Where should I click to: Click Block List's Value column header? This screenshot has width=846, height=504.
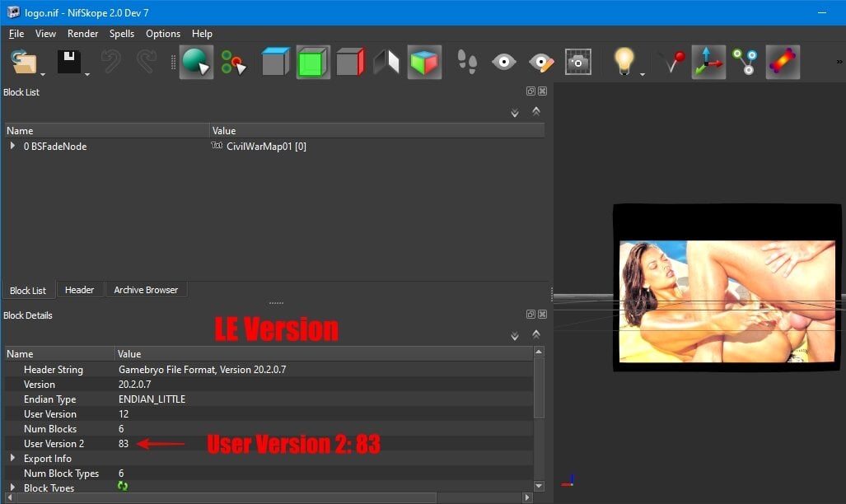click(x=376, y=131)
